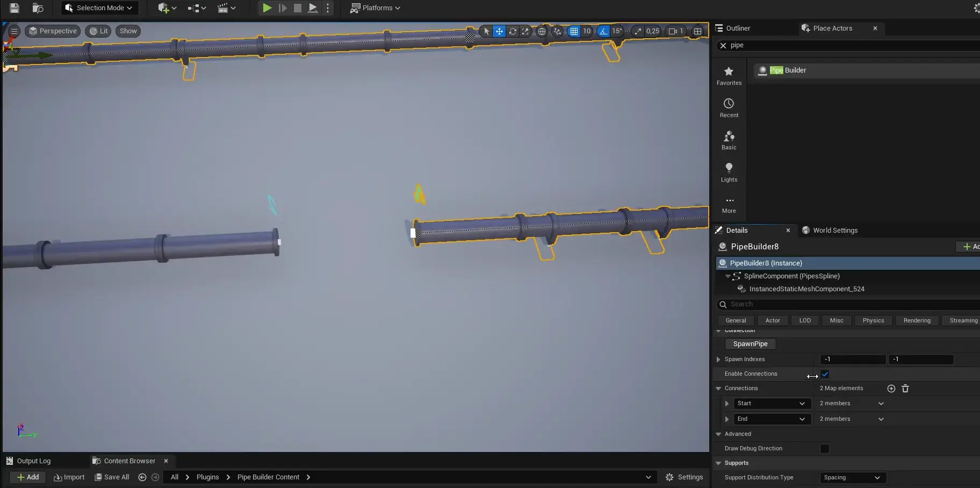Add a new Connections map element
Viewport: 980px width, 488px height.
[x=891, y=389]
